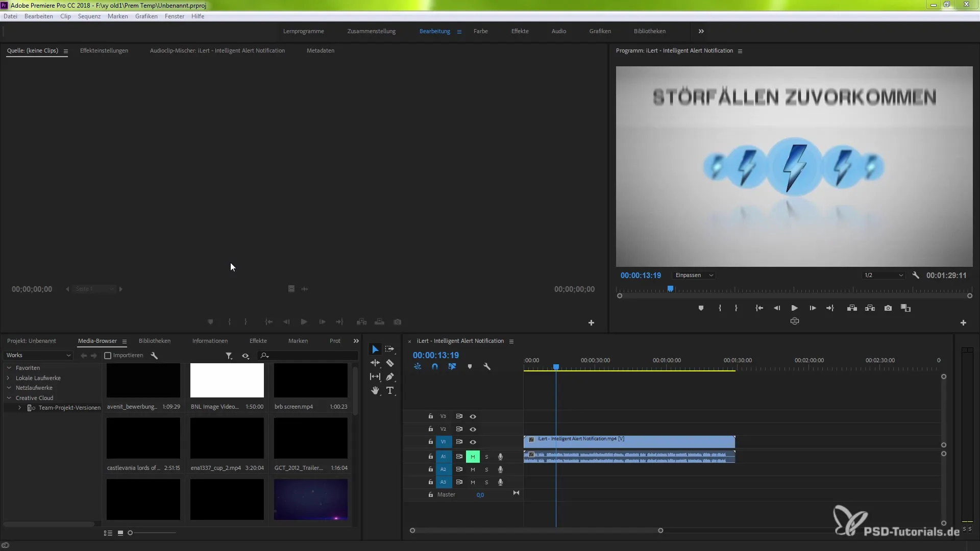This screenshot has height=551, width=980.
Task: Expand Team-Projekt-Versionen node
Action: coord(19,408)
